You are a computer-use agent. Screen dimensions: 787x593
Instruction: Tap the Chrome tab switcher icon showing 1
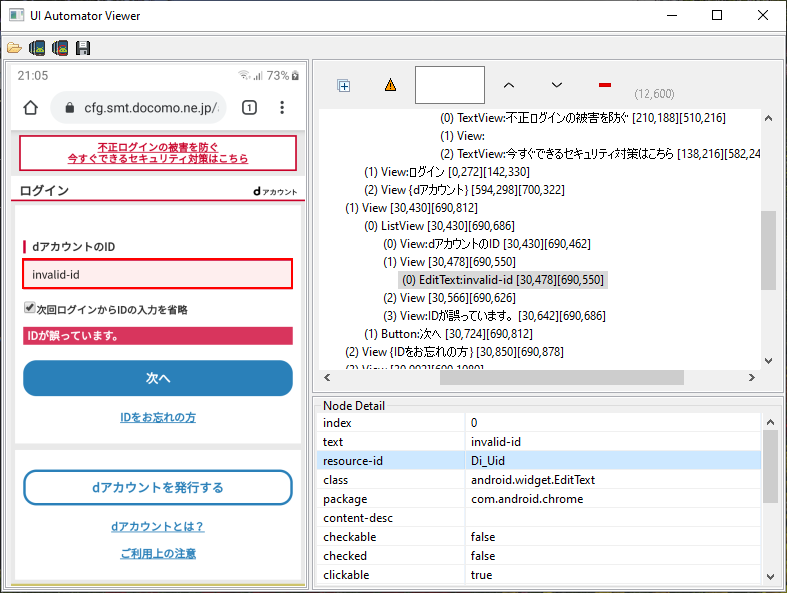click(x=249, y=107)
